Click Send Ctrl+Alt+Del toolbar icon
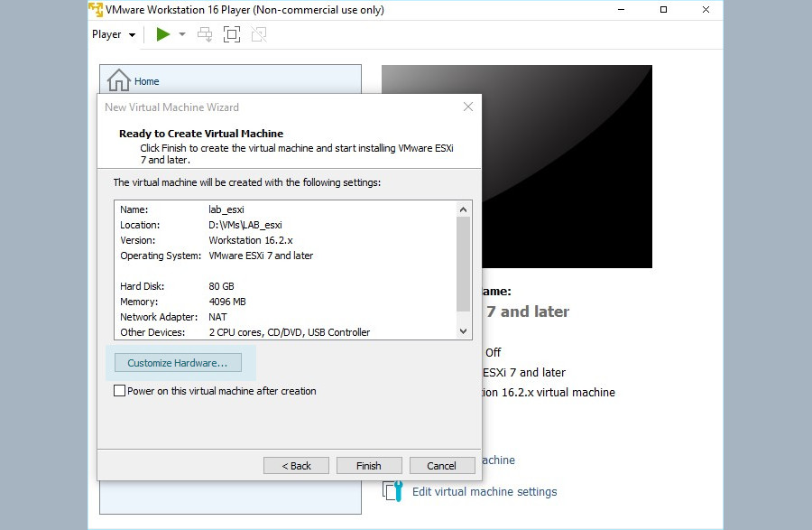 click(x=205, y=34)
